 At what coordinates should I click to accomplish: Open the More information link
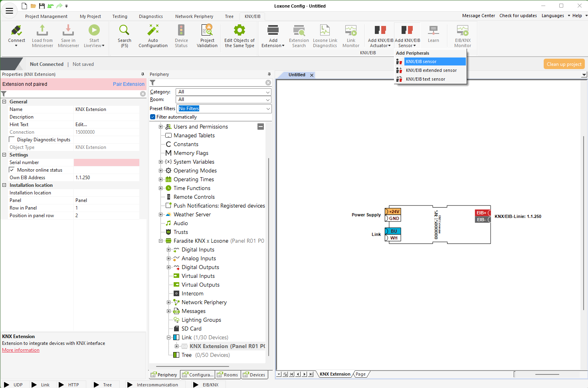click(x=21, y=350)
